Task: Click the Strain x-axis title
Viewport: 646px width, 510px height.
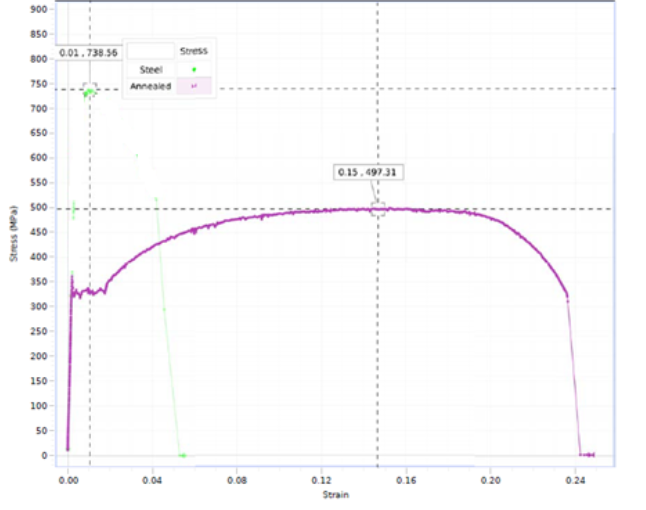Action: [x=336, y=494]
